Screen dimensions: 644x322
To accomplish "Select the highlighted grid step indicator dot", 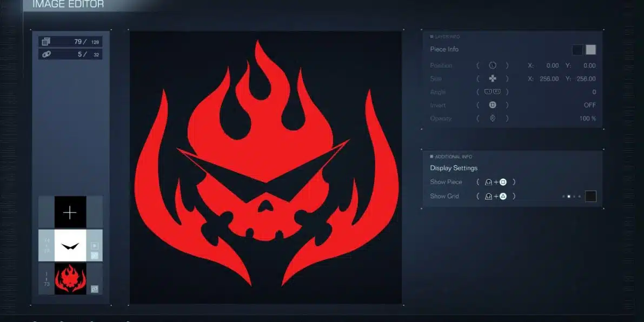I will [x=568, y=196].
